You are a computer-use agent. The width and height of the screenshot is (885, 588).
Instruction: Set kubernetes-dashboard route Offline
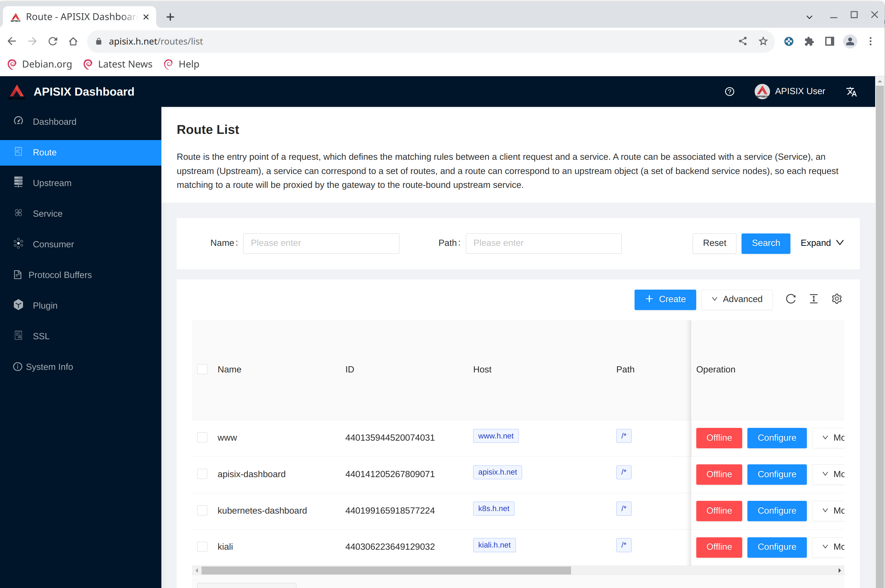[x=719, y=510]
